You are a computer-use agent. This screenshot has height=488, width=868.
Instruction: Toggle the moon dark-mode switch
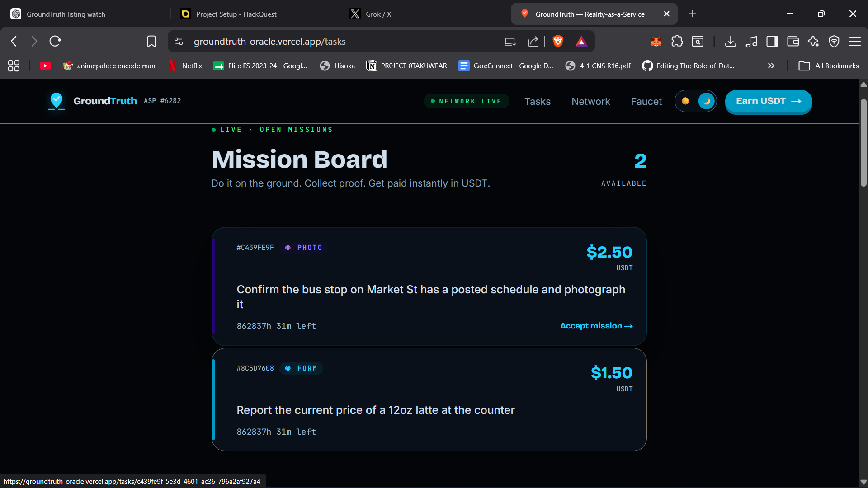(x=706, y=101)
